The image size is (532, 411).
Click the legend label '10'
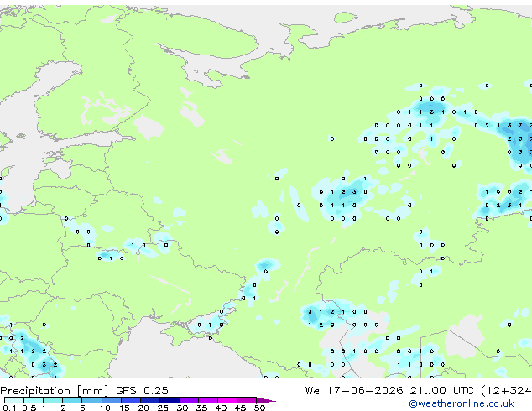105,408
